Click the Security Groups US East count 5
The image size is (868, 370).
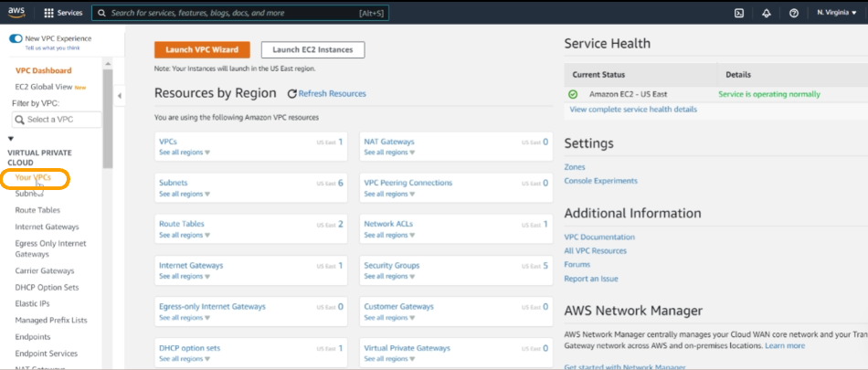pyautogui.click(x=545, y=265)
